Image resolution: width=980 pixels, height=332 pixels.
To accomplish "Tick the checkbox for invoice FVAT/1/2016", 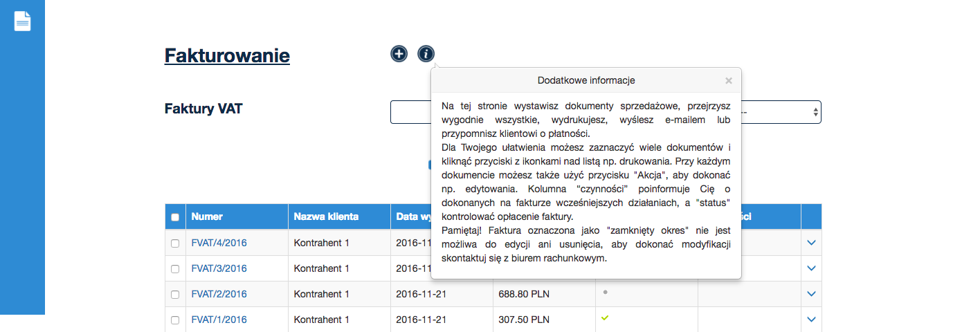I will [175, 320].
